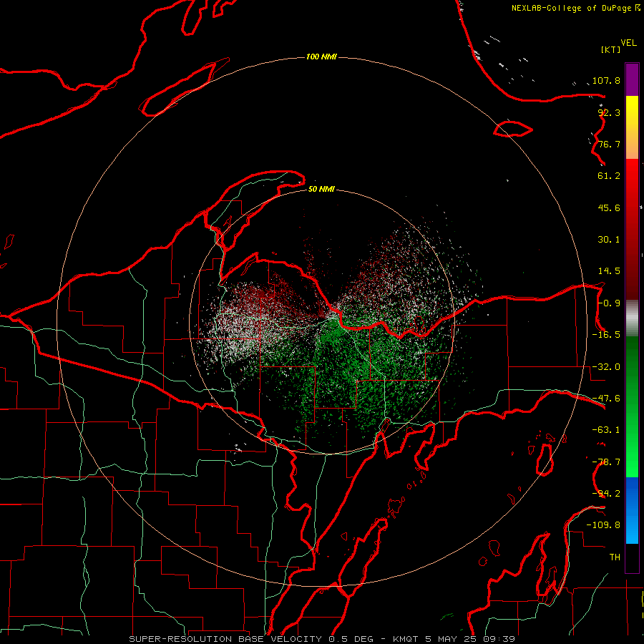Click the VEL legend title

[x=628, y=42]
